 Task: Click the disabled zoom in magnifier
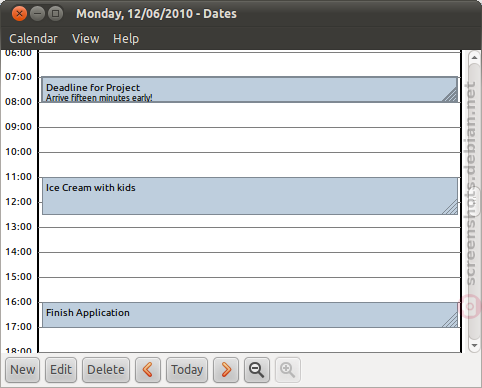pos(288,370)
